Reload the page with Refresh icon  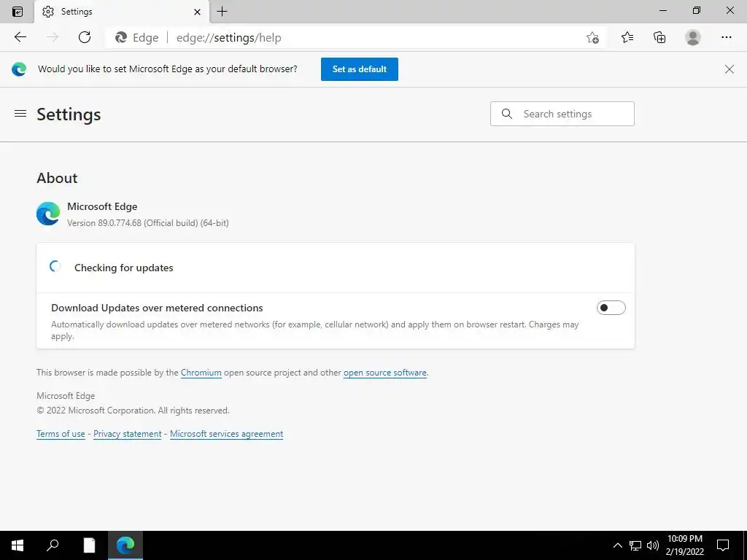[85, 37]
